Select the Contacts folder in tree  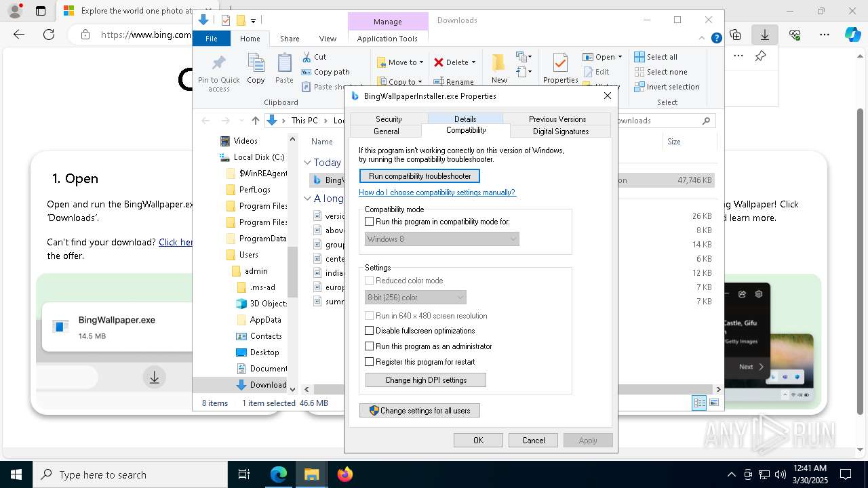tap(258, 336)
